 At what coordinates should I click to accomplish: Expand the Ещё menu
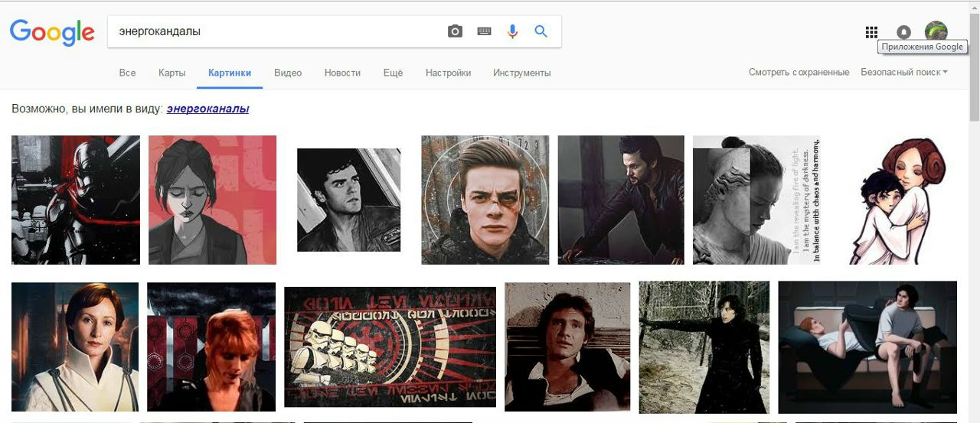[393, 73]
